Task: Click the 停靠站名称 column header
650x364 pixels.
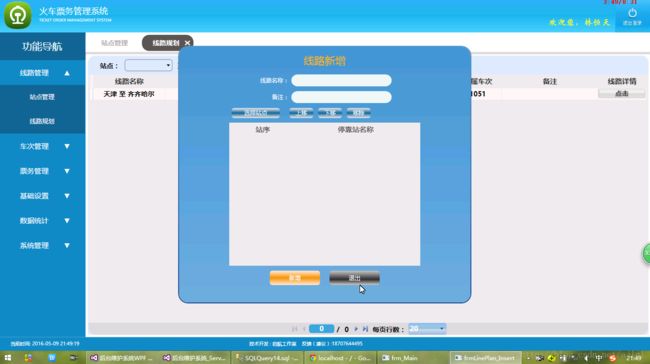Action: [356, 130]
